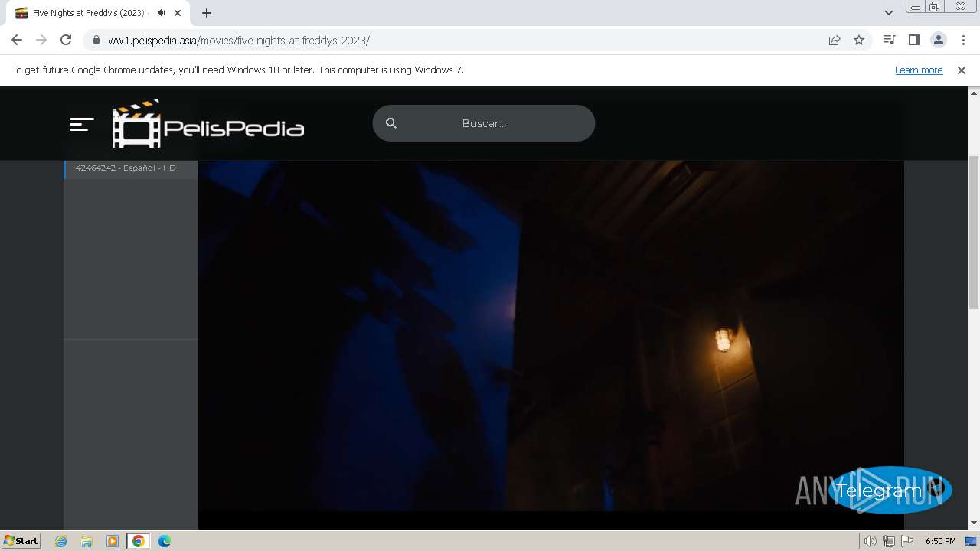Open Windows Media Player from taskbar
The width and height of the screenshot is (980, 551).
113,541
